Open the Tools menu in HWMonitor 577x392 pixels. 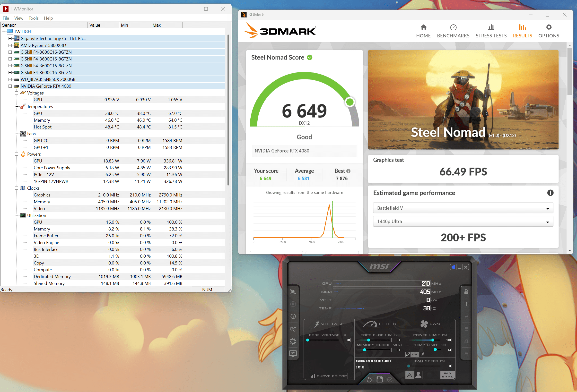(33, 18)
